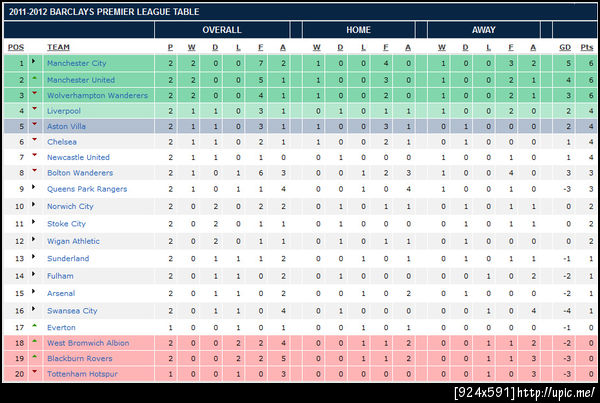
Task: Click the red down arrow beside Tottenham Hotspur
Action: 34,372
